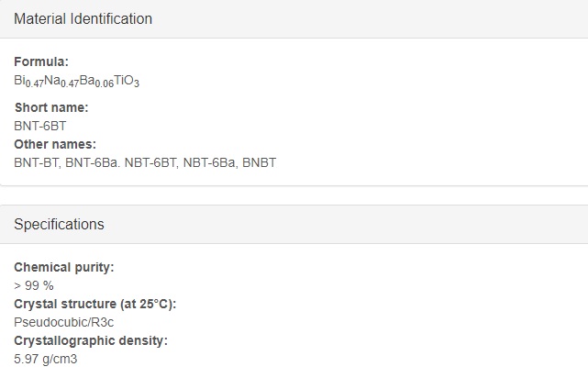The image size is (588, 389).
Task: Click the Material Identification panel heading
Action: pos(83,18)
